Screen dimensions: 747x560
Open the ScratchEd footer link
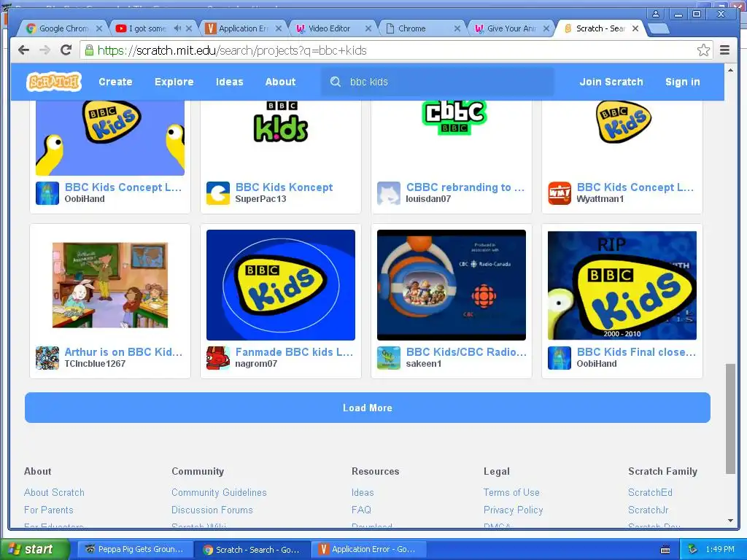coord(650,492)
